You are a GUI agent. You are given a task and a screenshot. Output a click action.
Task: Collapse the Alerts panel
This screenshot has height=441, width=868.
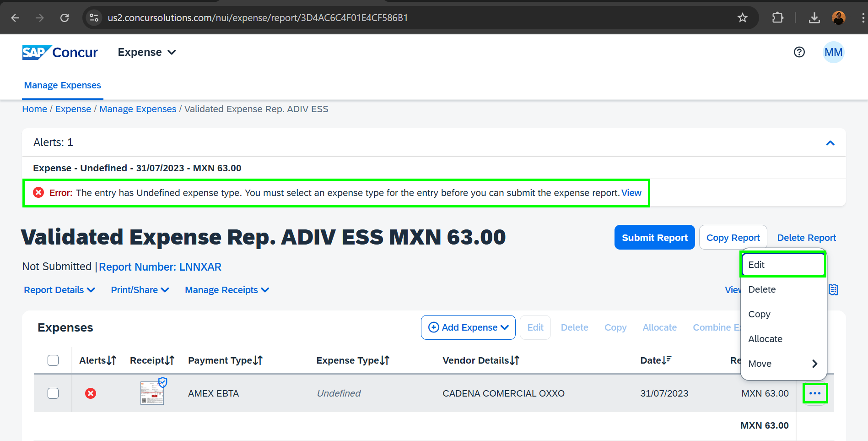coord(830,143)
